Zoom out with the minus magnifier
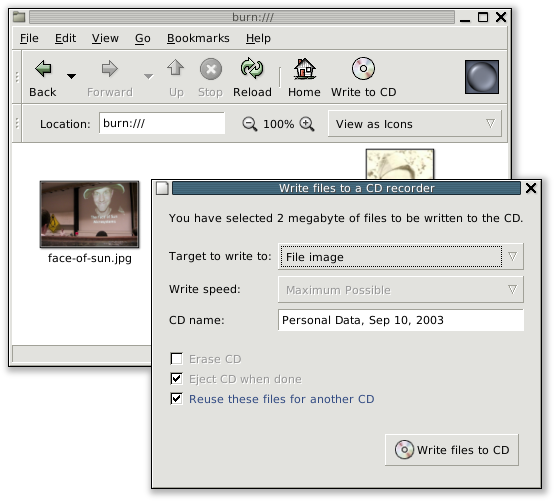The height and width of the screenshot is (501, 554). coord(249,124)
